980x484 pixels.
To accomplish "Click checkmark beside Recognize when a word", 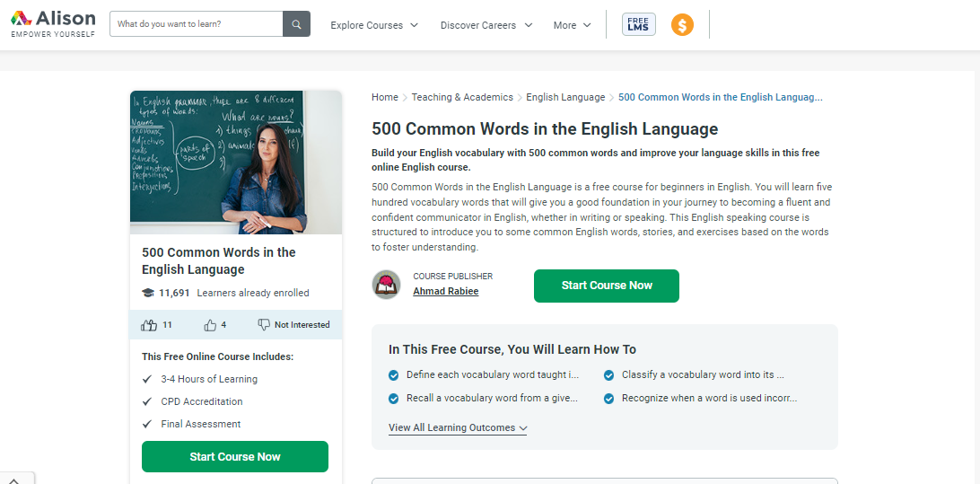I will [x=608, y=399].
